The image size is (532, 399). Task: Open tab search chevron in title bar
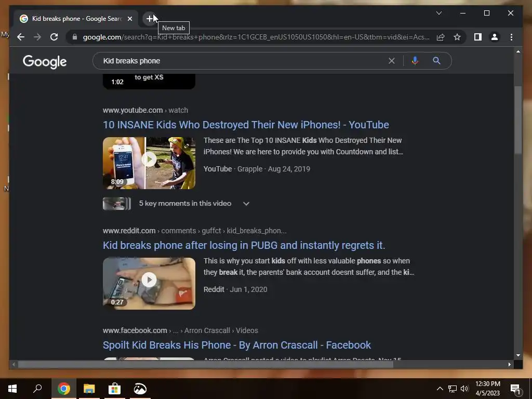(x=438, y=13)
